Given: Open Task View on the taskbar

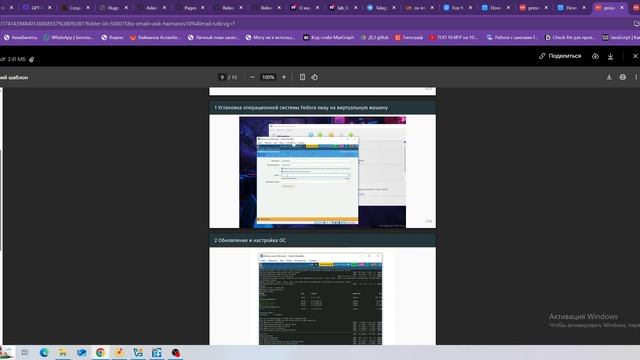Looking at the screenshot, I should pyautogui.click(x=25, y=353).
